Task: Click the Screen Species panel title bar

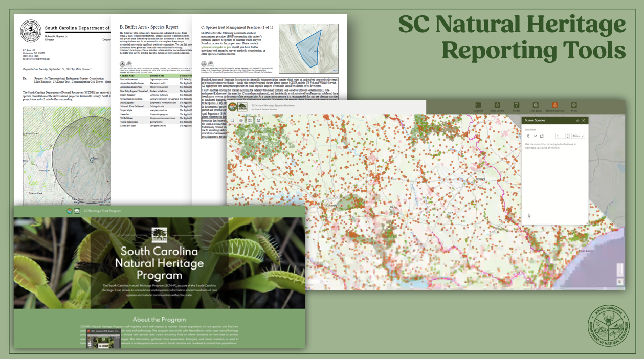Action: (555, 120)
